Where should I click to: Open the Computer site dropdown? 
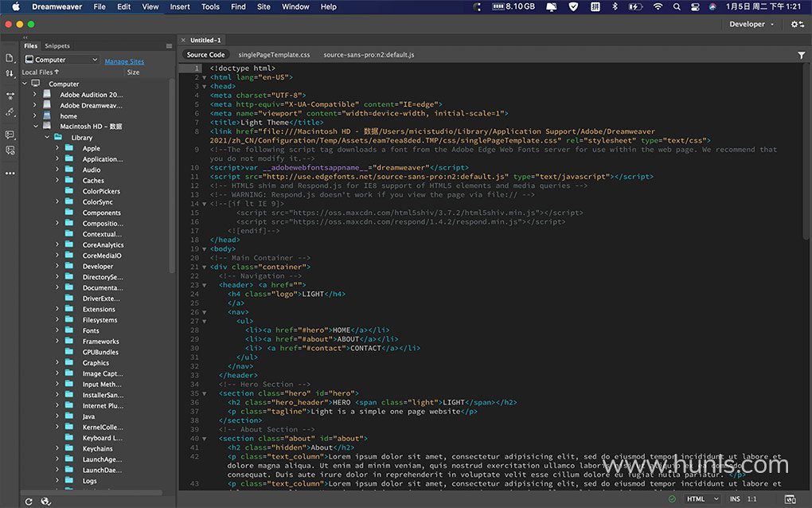tap(61, 60)
